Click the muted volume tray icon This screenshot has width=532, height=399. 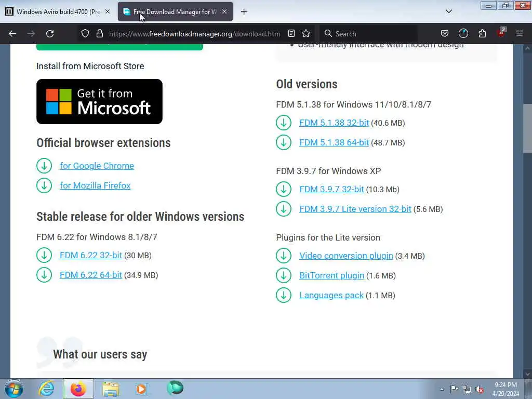[x=480, y=389]
